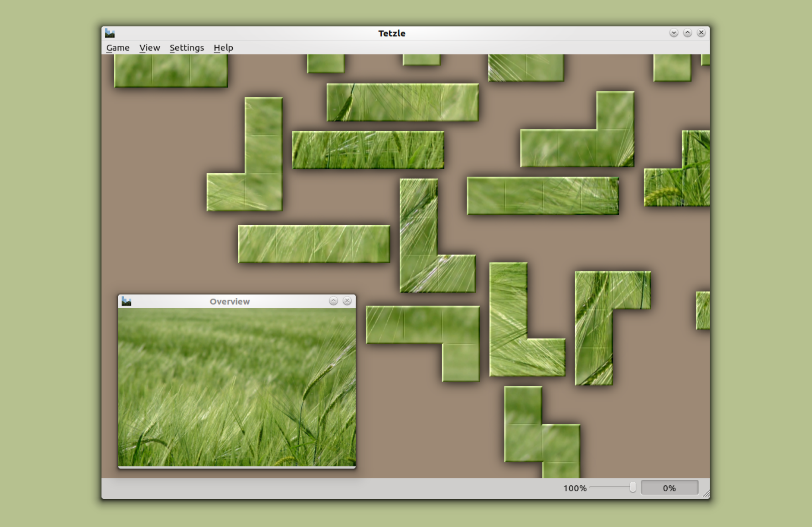Close the Overview window
The image size is (812, 527).
347,301
